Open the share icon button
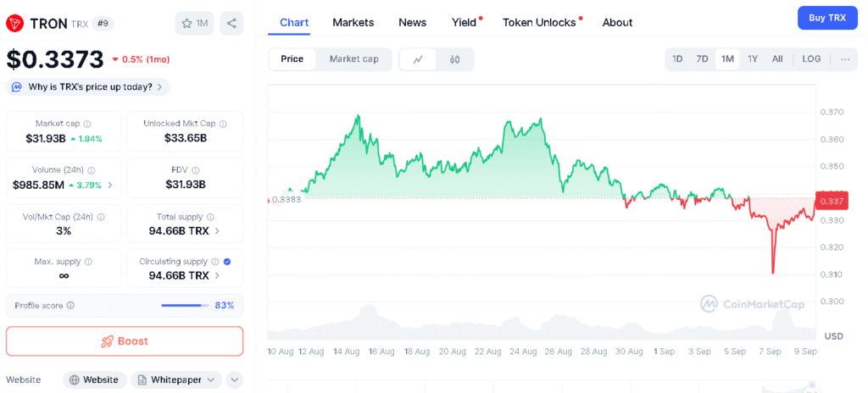Viewport: 868px width, 393px height. point(231,23)
